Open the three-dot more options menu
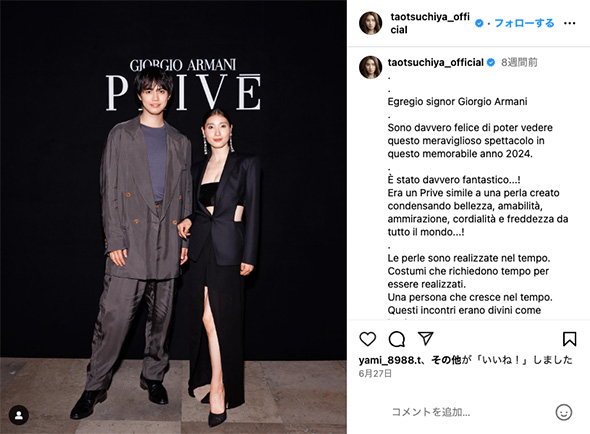This screenshot has width=590, height=434. (569, 23)
